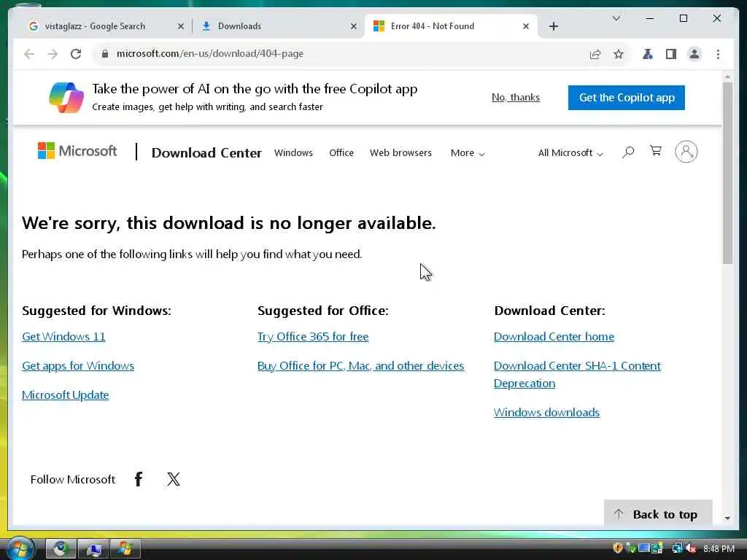Expand the All Microsoft dropdown
This screenshot has height=560, width=747.
570,153
